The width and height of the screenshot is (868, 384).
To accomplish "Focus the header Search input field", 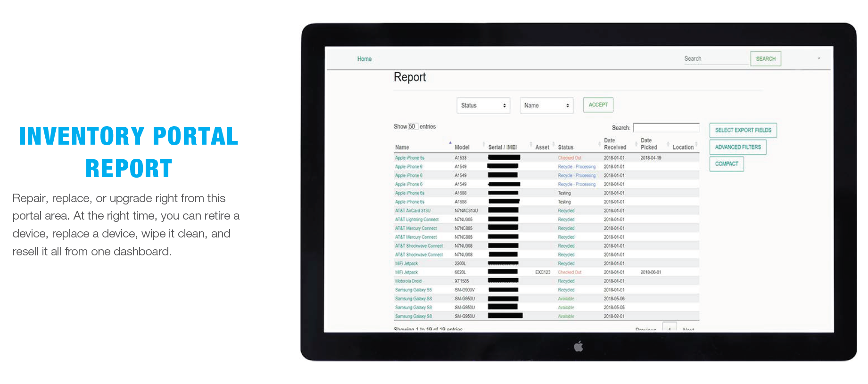I will (716, 59).
